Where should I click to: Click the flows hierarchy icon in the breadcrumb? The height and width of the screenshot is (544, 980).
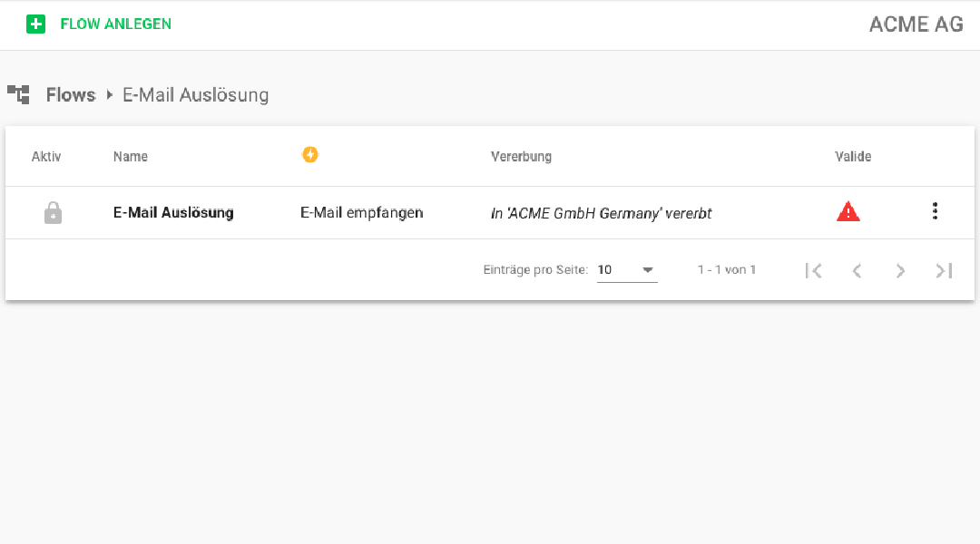(x=18, y=94)
